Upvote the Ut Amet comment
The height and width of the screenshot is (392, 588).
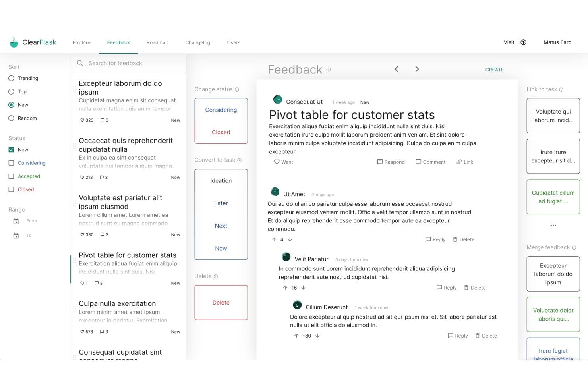[x=274, y=239]
